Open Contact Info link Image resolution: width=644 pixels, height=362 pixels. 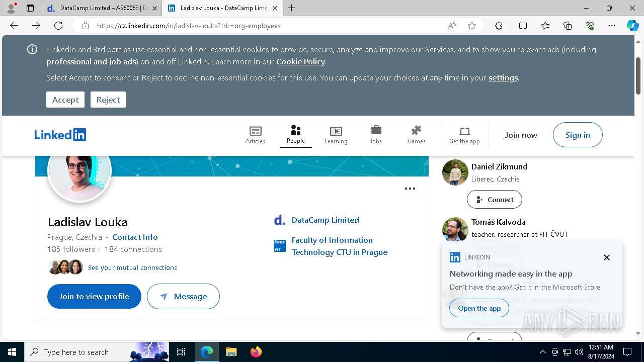[135, 237]
